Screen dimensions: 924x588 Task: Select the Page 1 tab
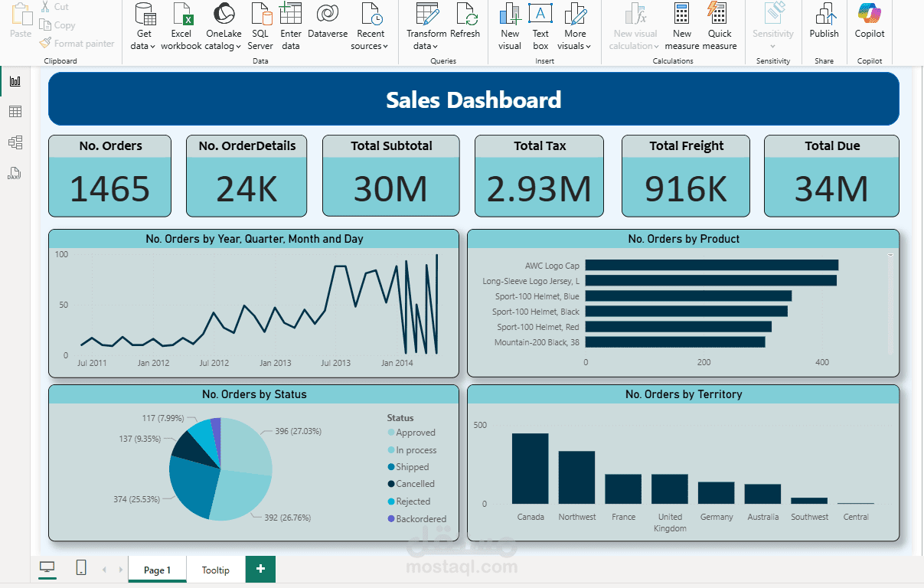pyautogui.click(x=156, y=570)
